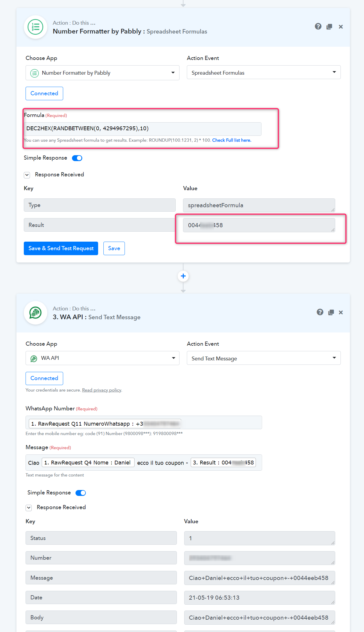This screenshot has width=364, height=632.
Task: Click the RawRequest Q4 Nome Daniel tag
Action: tap(88, 463)
